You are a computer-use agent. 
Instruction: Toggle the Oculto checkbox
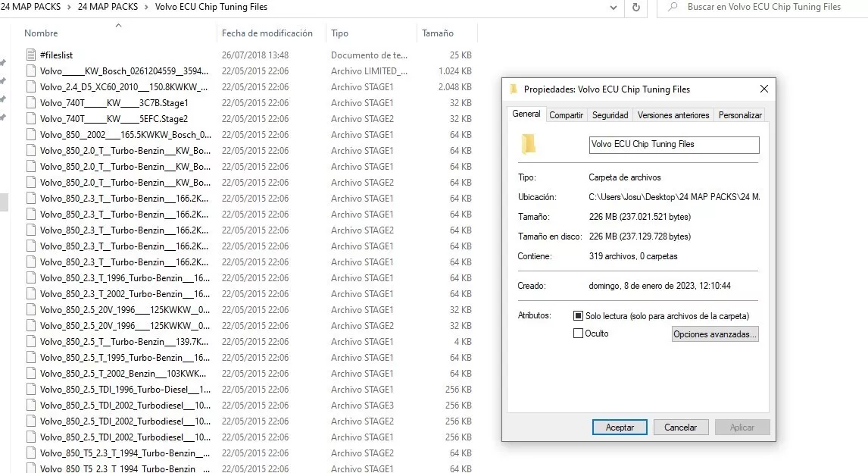tap(578, 334)
